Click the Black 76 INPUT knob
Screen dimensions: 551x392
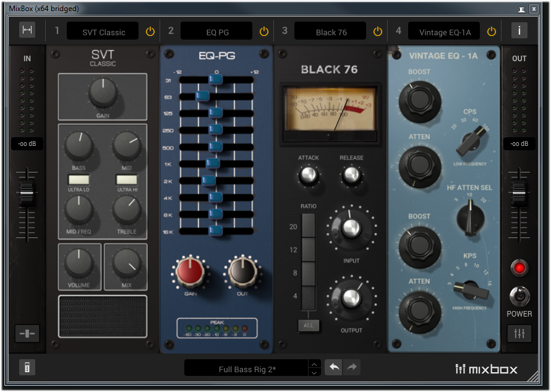pyautogui.click(x=351, y=228)
